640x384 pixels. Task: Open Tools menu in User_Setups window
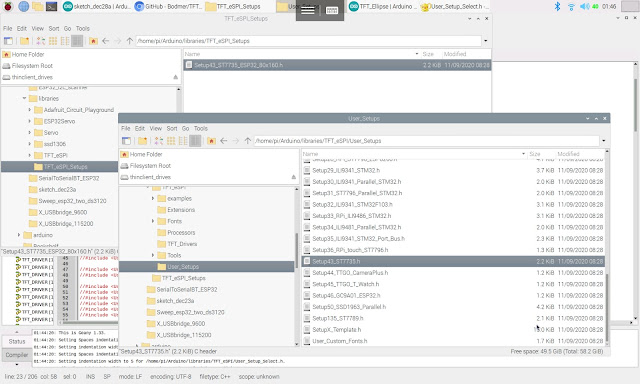(x=201, y=128)
